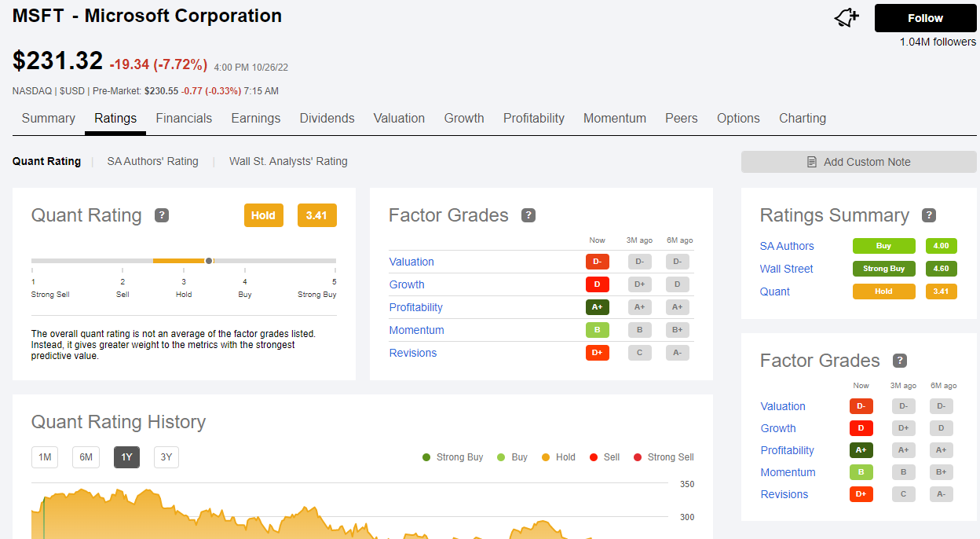980x539 pixels.
Task: Select the Ratings tab
Action: coord(115,119)
